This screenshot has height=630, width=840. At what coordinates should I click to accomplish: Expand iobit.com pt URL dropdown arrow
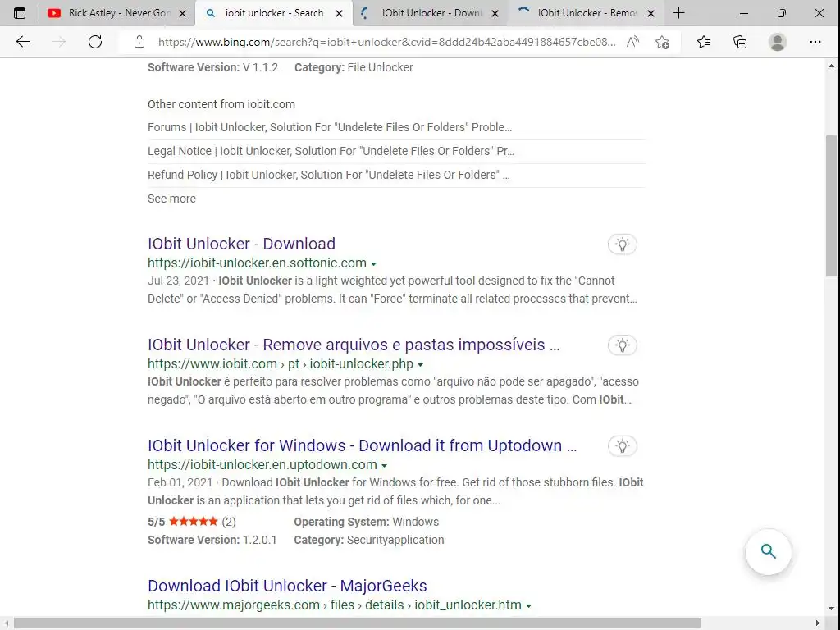(x=420, y=364)
